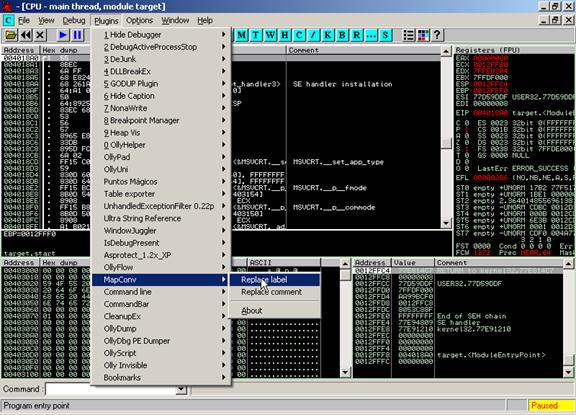Image resolution: width=576 pixels, height=415 pixels.
Task: Open the Help menu
Action: [x=205, y=21]
